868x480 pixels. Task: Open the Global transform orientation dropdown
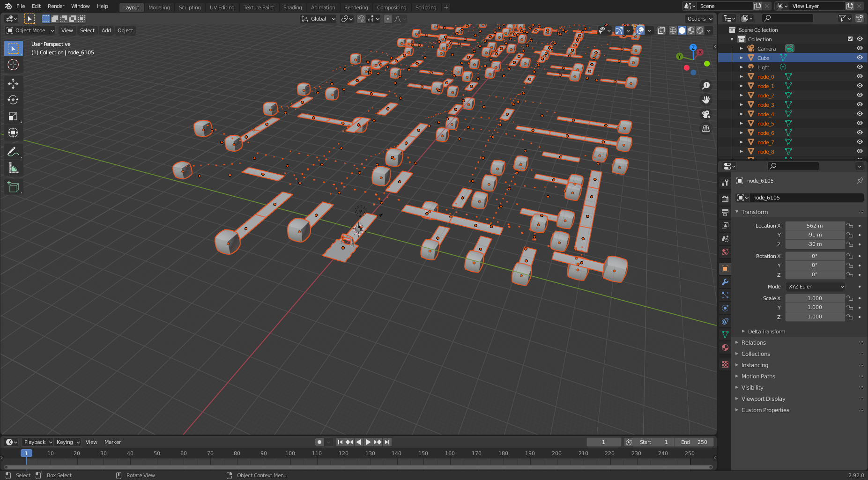tap(318, 19)
